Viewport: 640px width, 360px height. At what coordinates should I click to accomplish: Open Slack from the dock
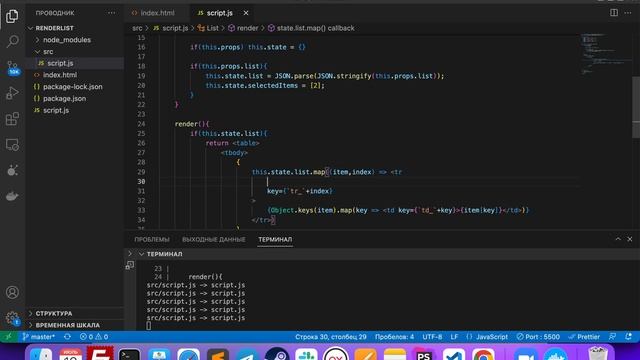coord(307,354)
